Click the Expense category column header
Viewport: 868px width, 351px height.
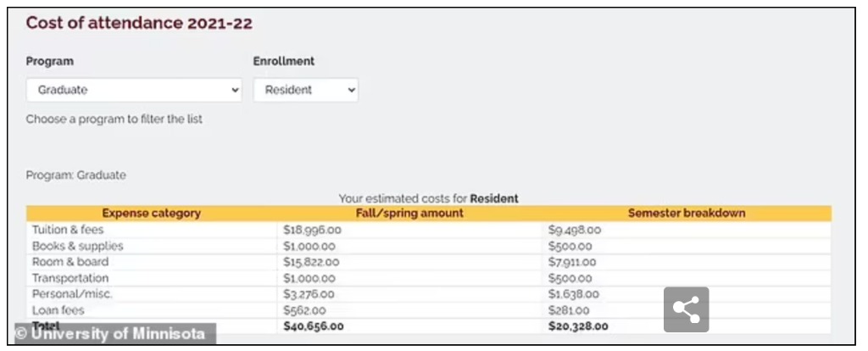point(151,213)
